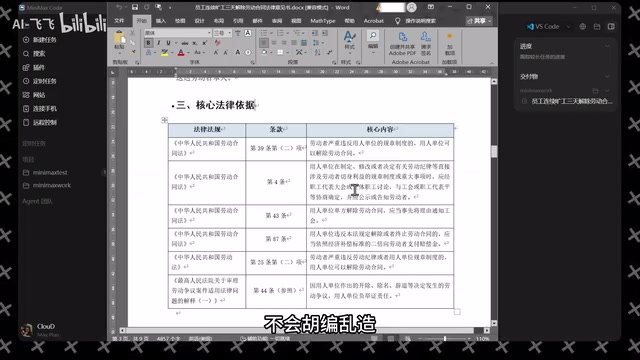
Task: Toggle Strikethrough formatting
Action: pyautogui.click(x=185, y=43)
